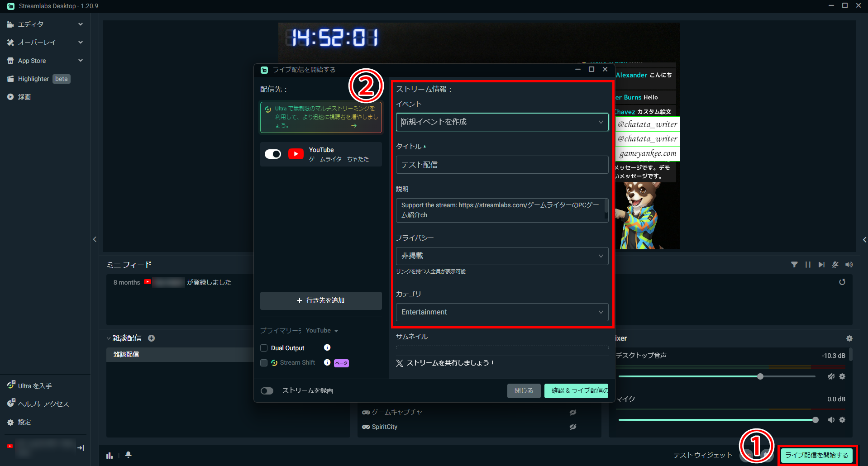Click the Ultra multistream promo banner

[x=321, y=117]
